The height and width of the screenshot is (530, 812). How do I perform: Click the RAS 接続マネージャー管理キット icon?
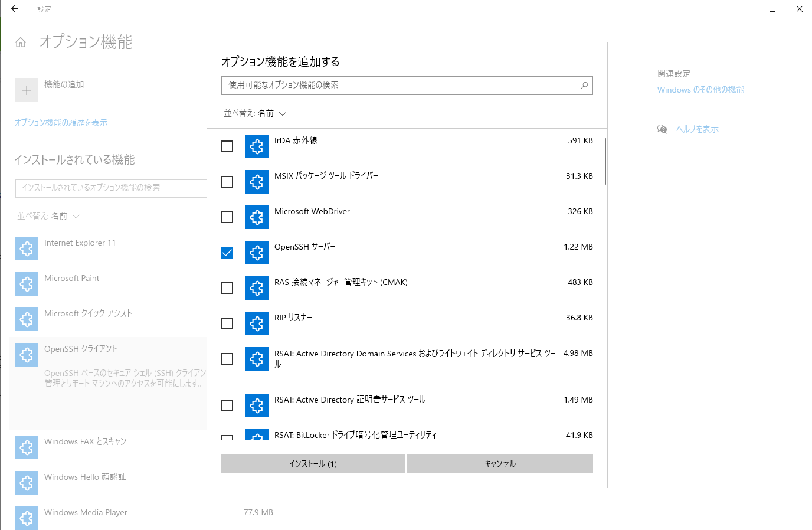tap(257, 288)
